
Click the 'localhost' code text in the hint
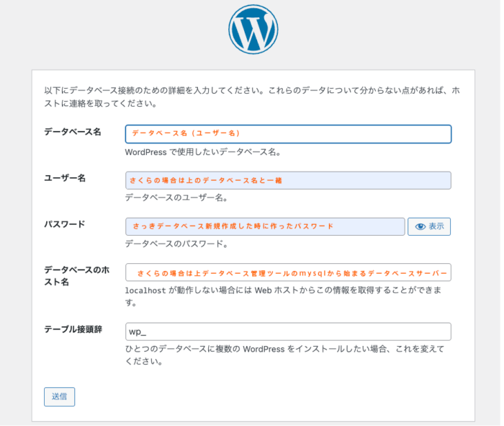[145, 290]
